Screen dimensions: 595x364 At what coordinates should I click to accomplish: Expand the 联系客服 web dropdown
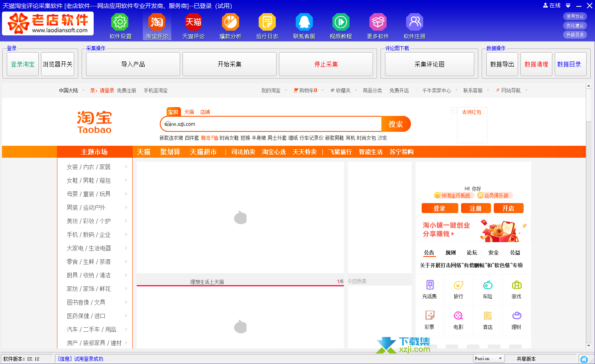pyautogui.click(x=488, y=90)
